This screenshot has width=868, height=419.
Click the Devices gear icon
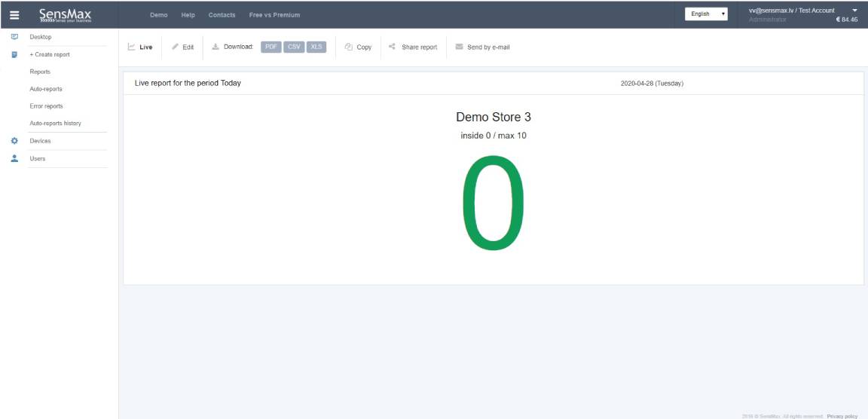[x=15, y=141]
